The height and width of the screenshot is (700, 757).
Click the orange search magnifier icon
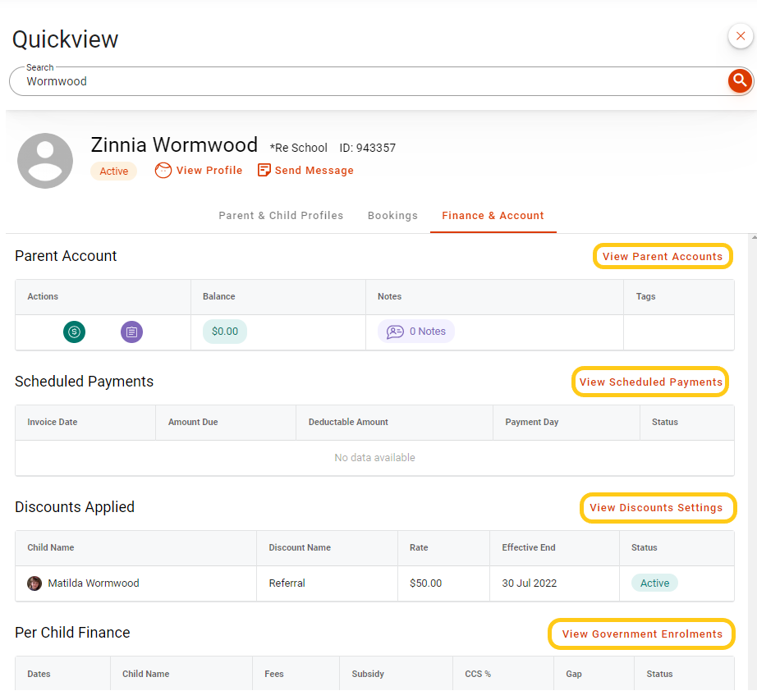point(740,80)
